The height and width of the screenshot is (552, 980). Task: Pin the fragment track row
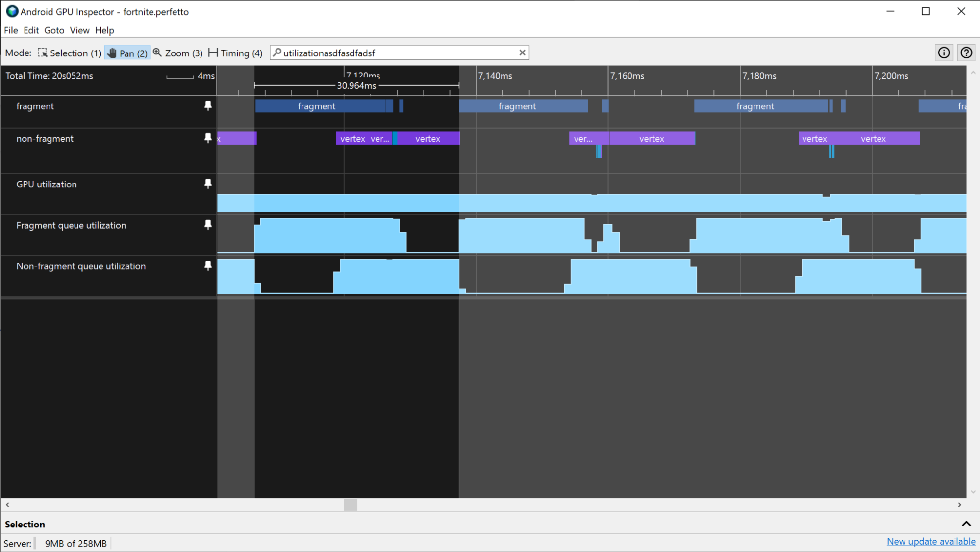tap(208, 106)
